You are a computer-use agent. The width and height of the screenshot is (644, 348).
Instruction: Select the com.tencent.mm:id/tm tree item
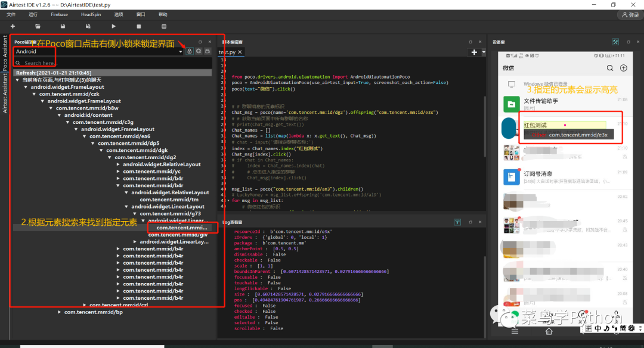tap(169, 200)
